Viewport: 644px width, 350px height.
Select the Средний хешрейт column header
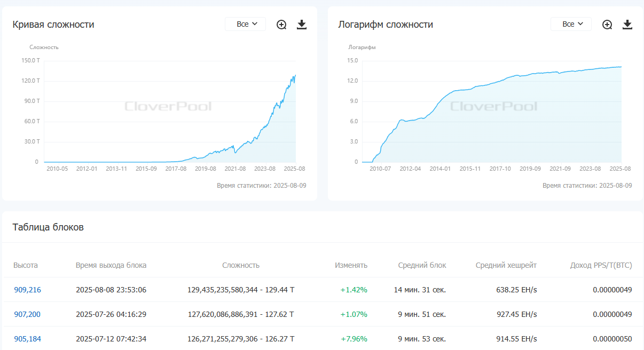506,265
